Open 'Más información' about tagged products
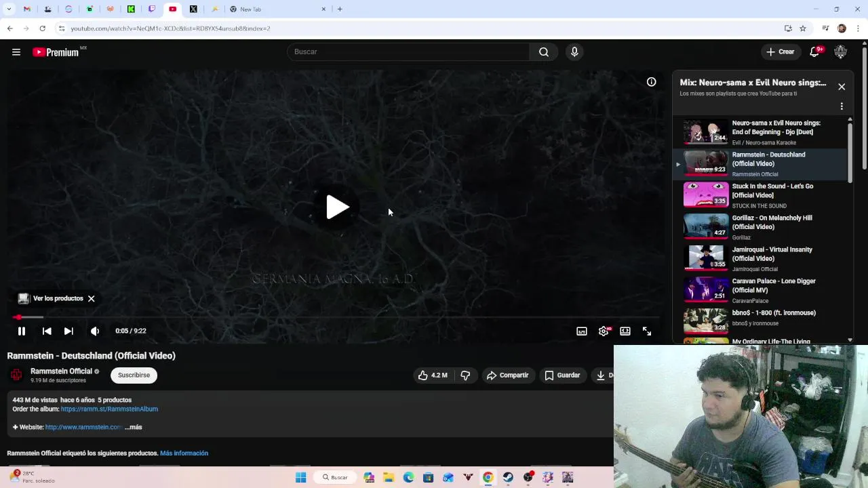 click(184, 453)
